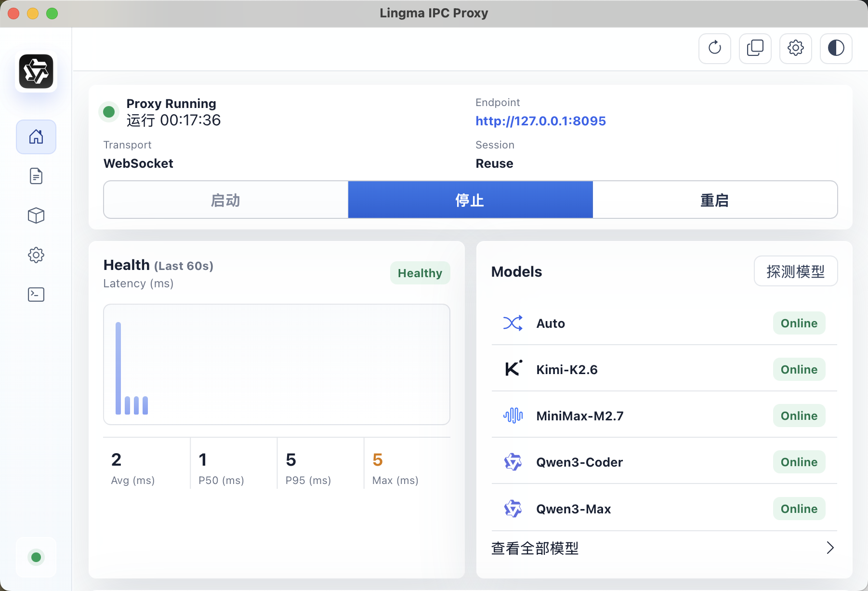Select the MiniMax-M2.7 model name
Image resolution: width=868 pixels, height=591 pixels.
pyautogui.click(x=580, y=416)
